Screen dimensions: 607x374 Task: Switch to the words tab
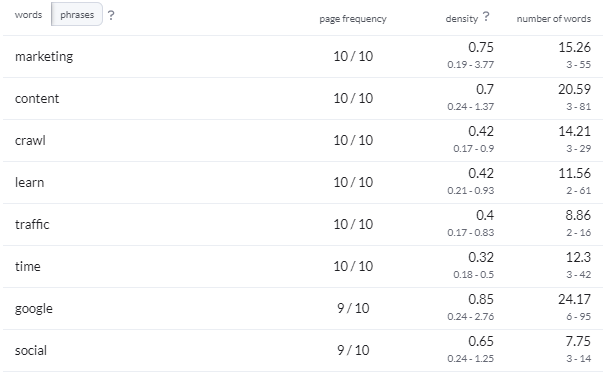28,15
